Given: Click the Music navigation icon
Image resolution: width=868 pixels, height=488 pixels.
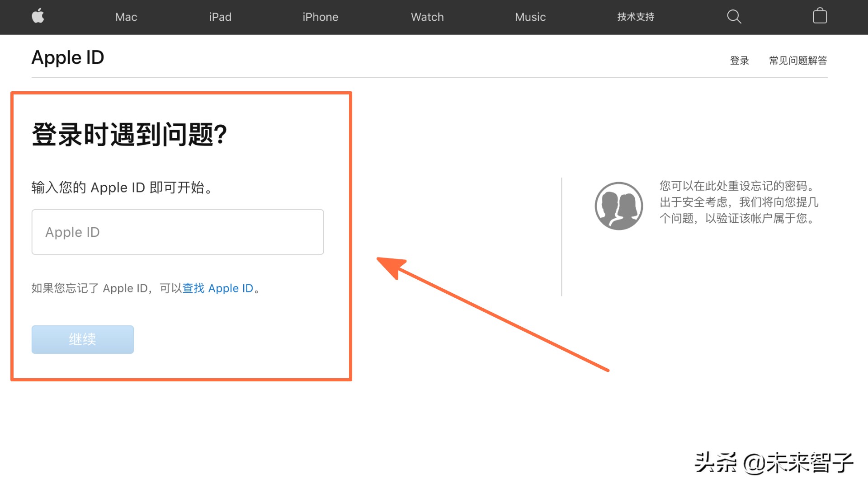Looking at the screenshot, I should pyautogui.click(x=530, y=17).
